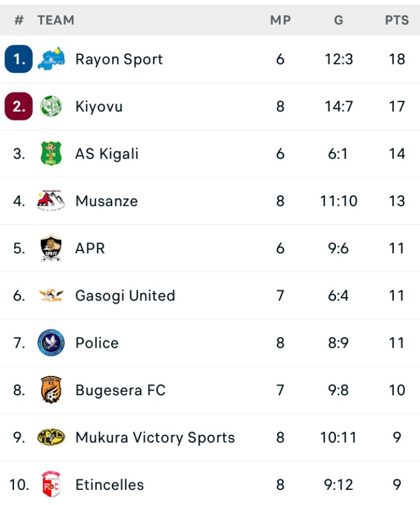The width and height of the screenshot is (420, 505).
Task: Click the Mukura Victory Sports logo
Action: pos(51,437)
